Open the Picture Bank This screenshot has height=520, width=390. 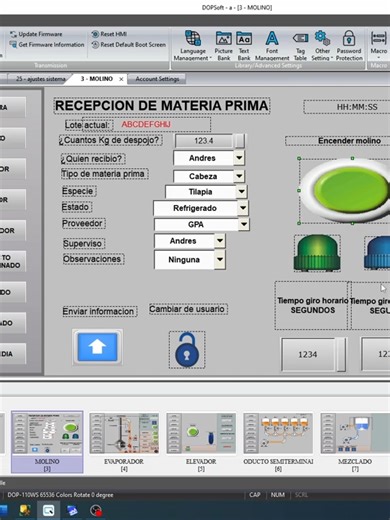coord(224,46)
